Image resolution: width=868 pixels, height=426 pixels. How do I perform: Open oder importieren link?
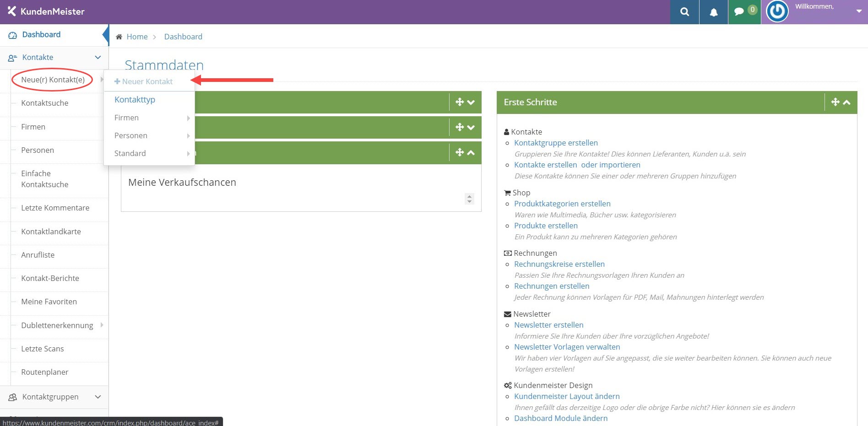pyautogui.click(x=611, y=165)
